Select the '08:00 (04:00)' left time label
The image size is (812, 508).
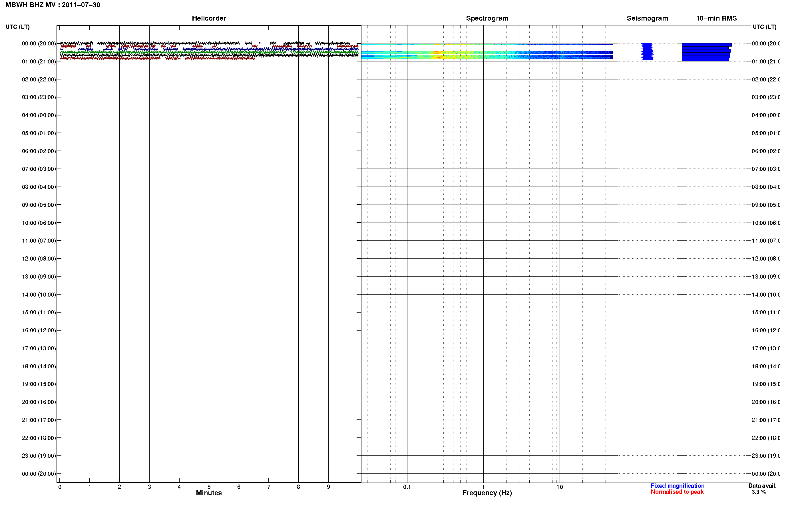39,187
